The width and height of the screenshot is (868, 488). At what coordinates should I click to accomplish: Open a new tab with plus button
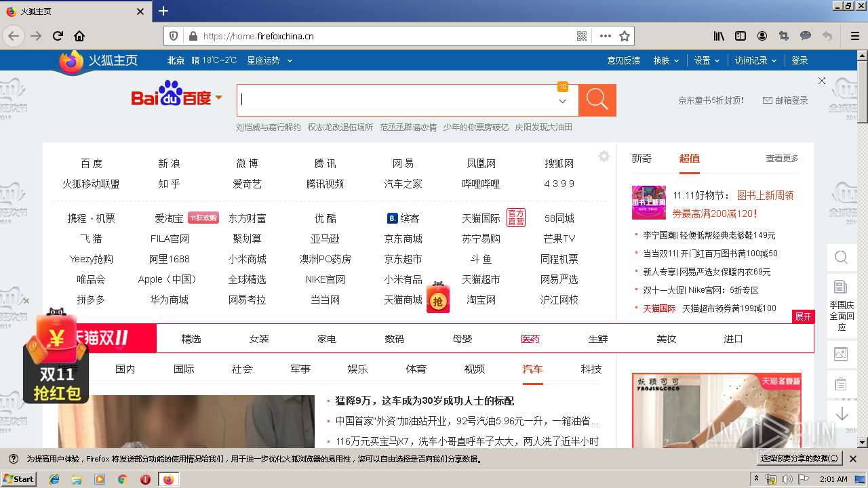163,11
